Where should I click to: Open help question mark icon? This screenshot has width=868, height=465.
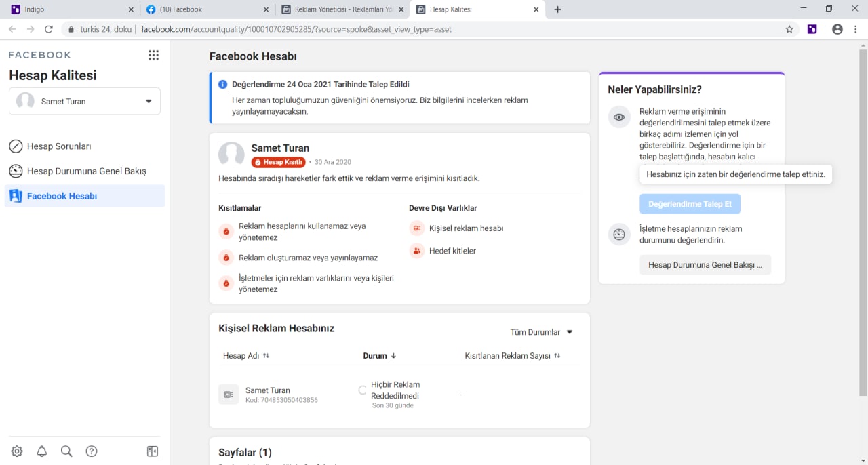click(92, 451)
